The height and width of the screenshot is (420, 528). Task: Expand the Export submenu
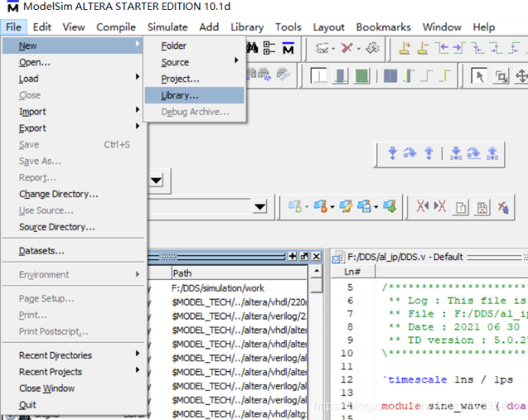pos(137,126)
